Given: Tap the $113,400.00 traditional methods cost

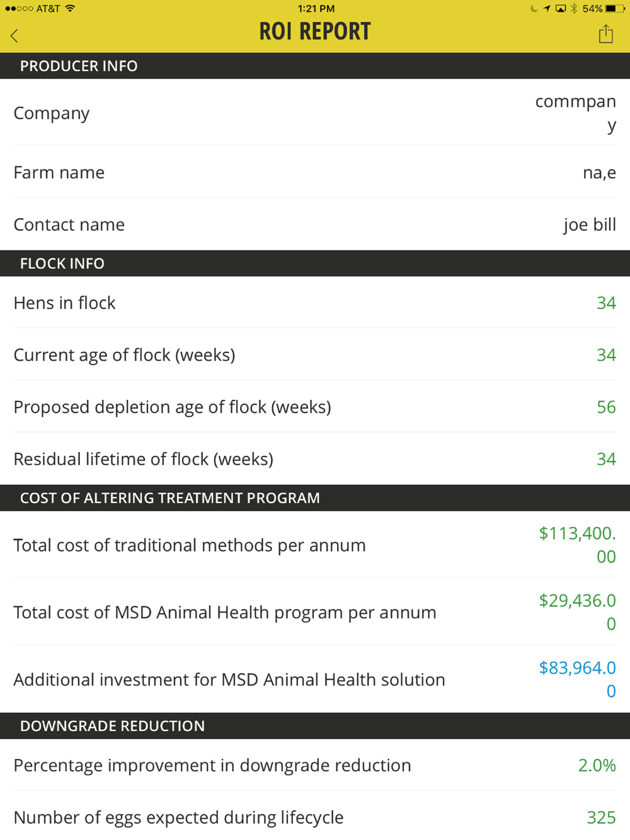Looking at the screenshot, I should (x=578, y=545).
